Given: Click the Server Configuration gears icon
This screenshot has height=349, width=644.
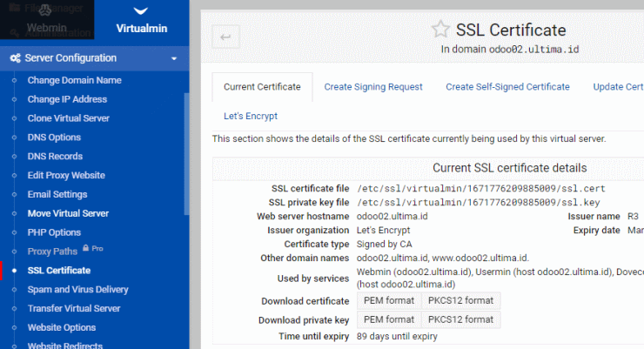Looking at the screenshot, I should (x=15, y=58).
